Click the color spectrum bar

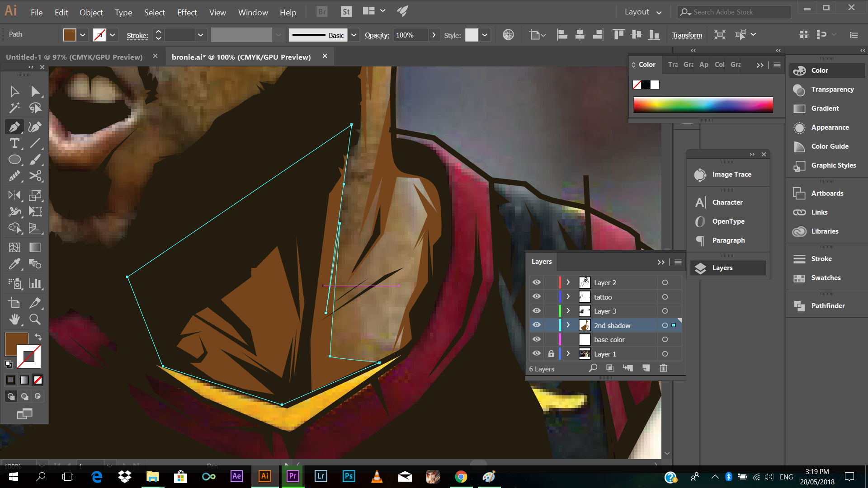click(x=703, y=105)
